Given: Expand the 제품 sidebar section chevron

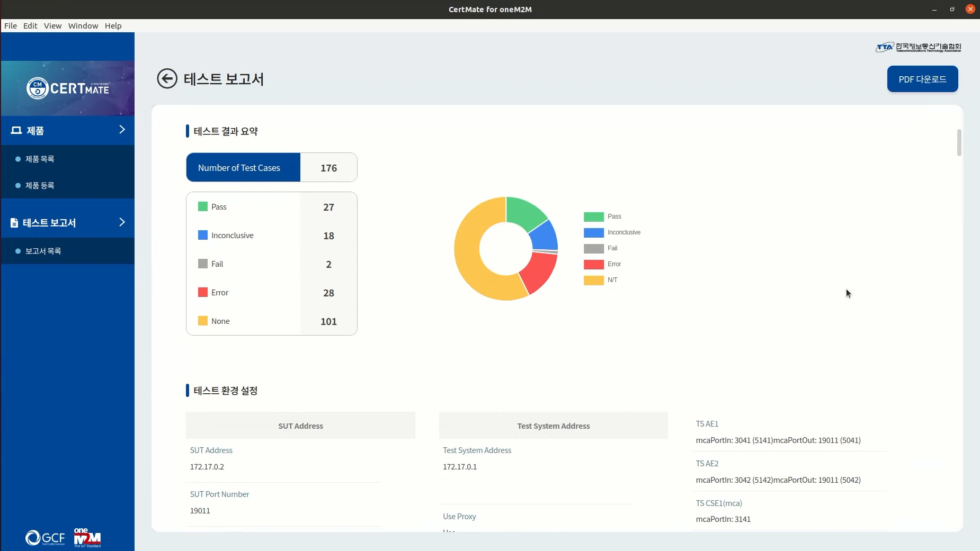Looking at the screenshot, I should pos(122,130).
